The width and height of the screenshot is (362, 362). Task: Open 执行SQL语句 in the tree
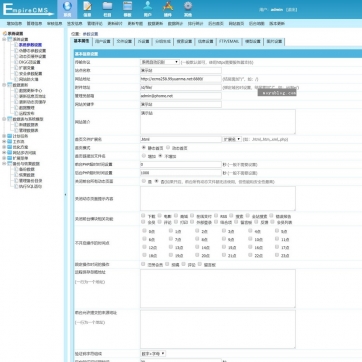(30, 187)
